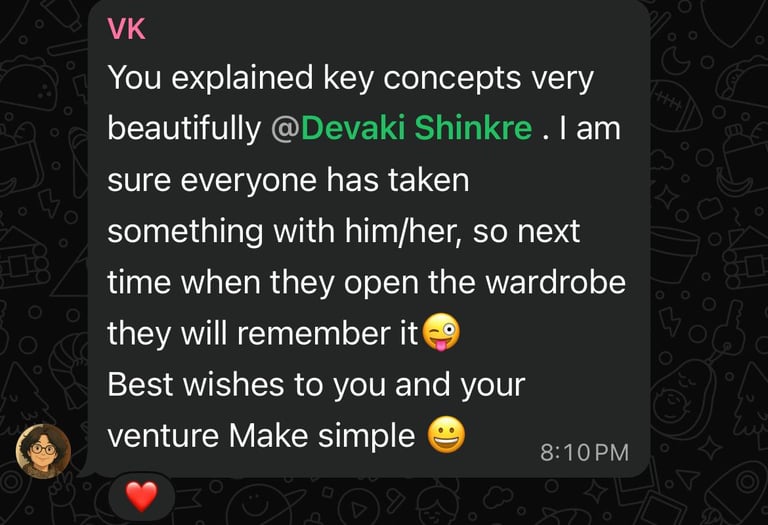Click the word "beautifully" in the message

tap(184, 129)
